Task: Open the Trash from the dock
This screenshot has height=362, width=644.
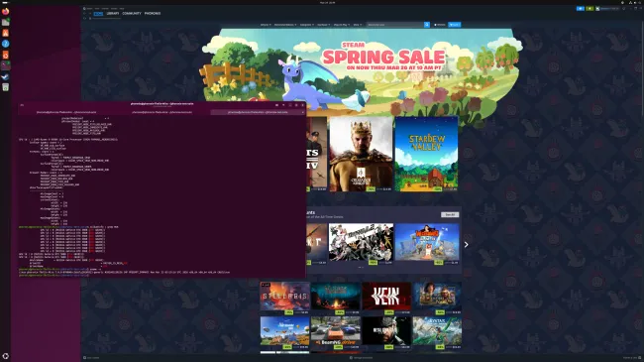Action: tap(5, 87)
